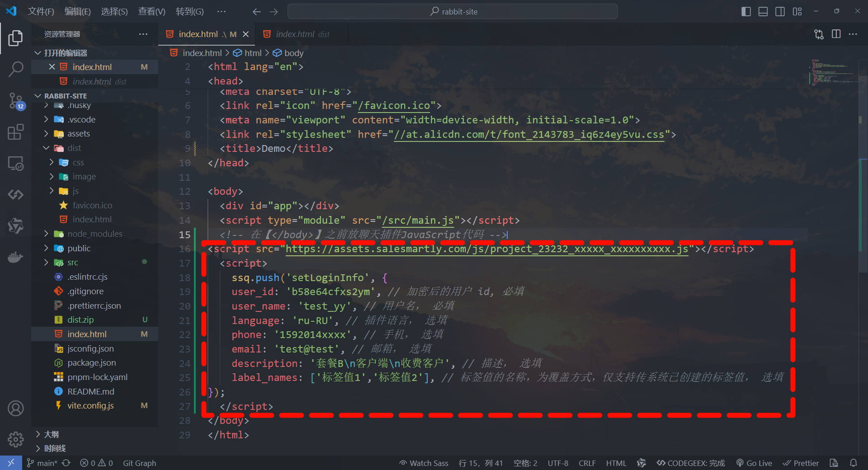The height and width of the screenshot is (470, 868).
Task: Expand the .vscode folder
Action: click(x=81, y=119)
